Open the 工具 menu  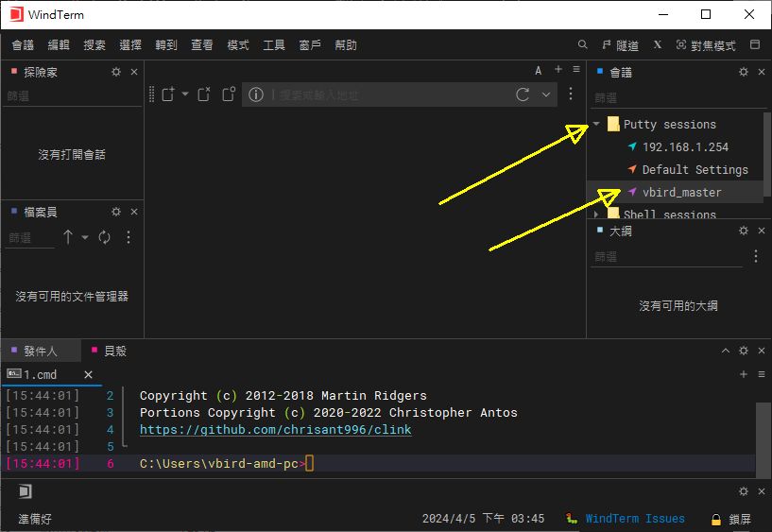pos(274,45)
